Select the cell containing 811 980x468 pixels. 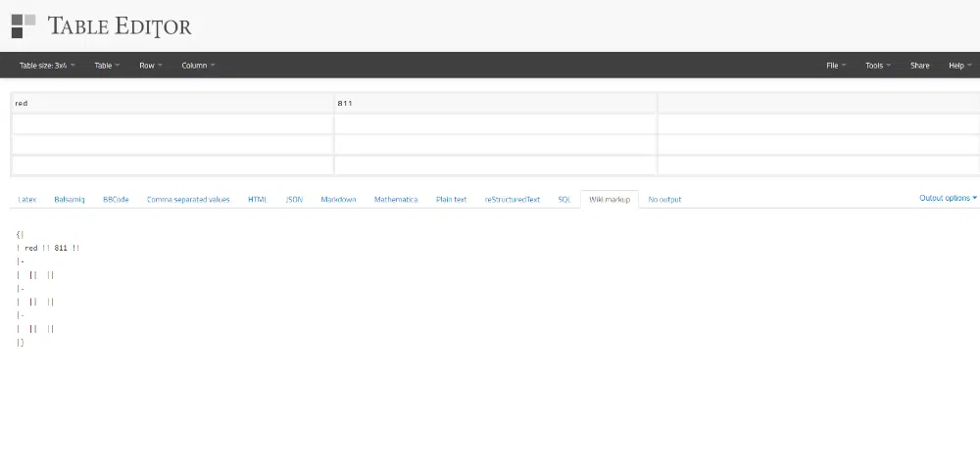(x=495, y=103)
